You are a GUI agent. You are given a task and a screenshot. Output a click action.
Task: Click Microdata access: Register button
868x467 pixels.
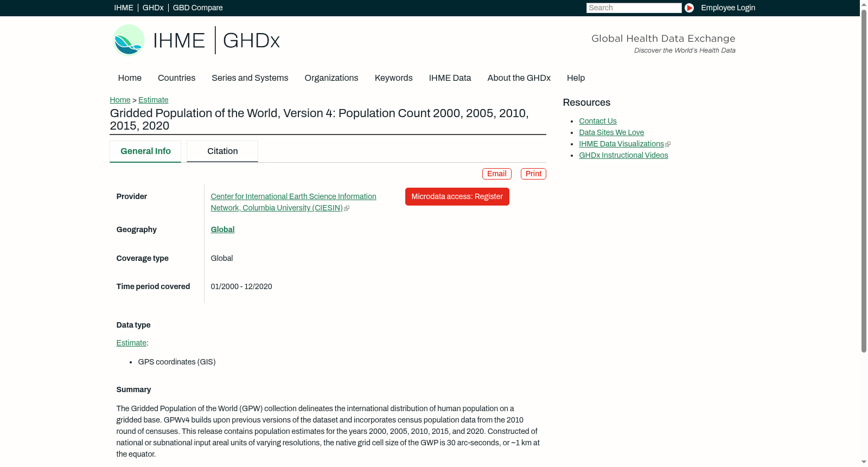pyautogui.click(x=457, y=196)
